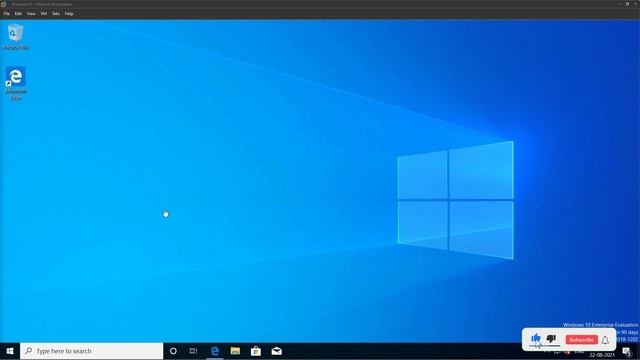This screenshot has width=640, height=360.
Task: Open the VM menu
Action: point(44,13)
